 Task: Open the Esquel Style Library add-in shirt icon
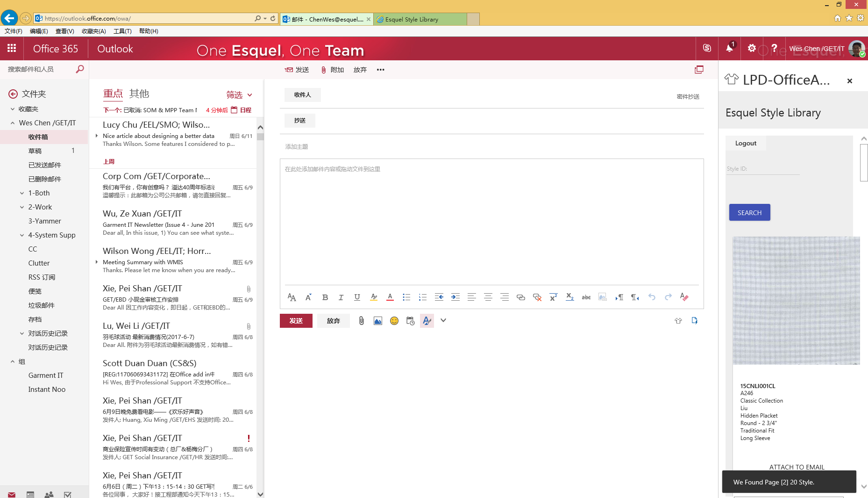click(x=678, y=321)
